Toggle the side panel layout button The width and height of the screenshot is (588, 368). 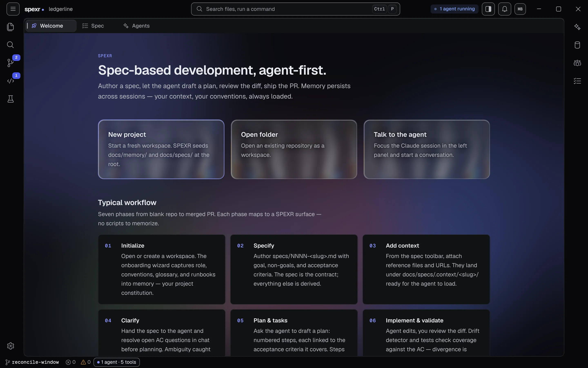(x=488, y=9)
